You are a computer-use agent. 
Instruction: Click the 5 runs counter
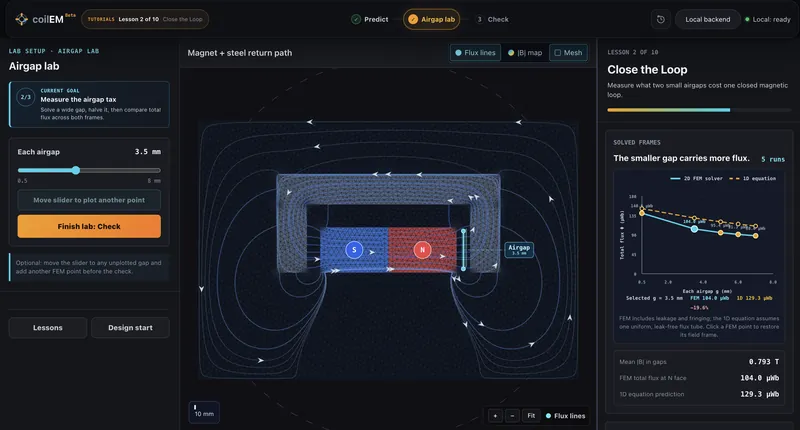pyautogui.click(x=773, y=159)
